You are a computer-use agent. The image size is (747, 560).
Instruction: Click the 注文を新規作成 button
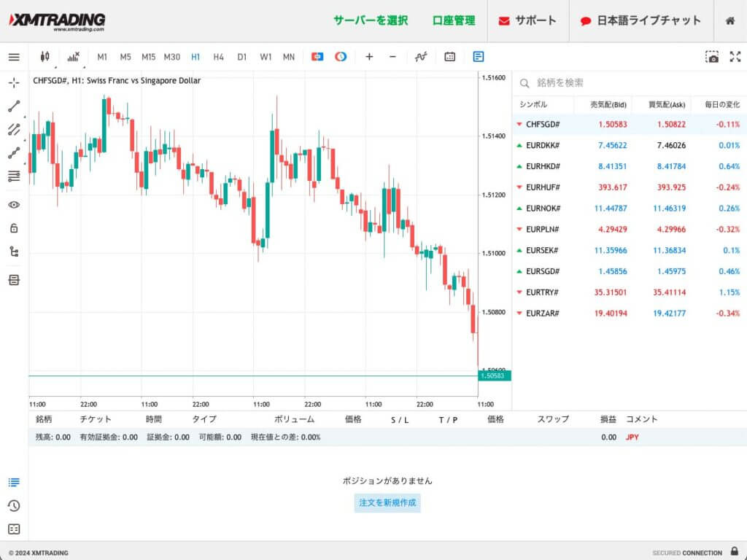387,503
